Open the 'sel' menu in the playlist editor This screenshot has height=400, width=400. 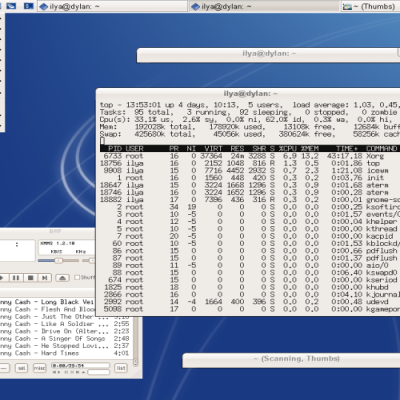click(x=21, y=368)
